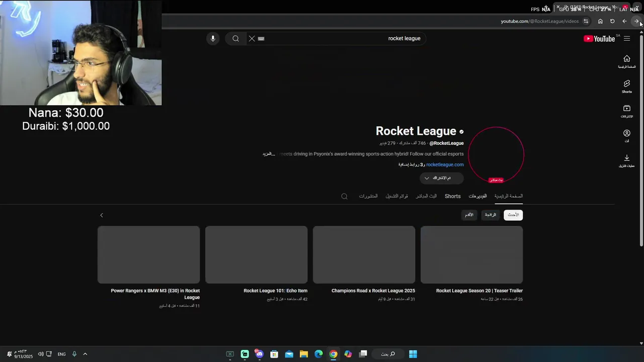Image resolution: width=644 pixels, height=362 pixels.
Task: Click the Task View taskbar icon
Action: click(x=363, y=354)
